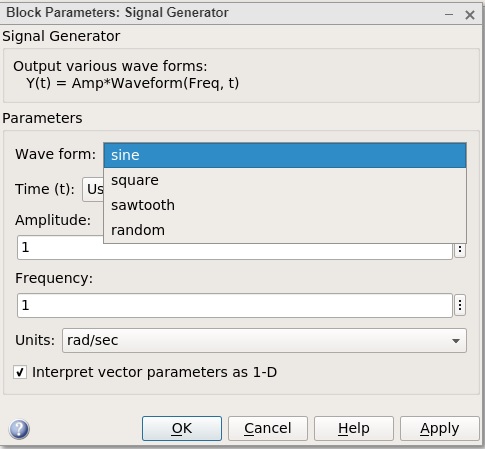Screen dimensions: 485x449
Task: Open documentation via the Help button
Action: pos(354,428)
